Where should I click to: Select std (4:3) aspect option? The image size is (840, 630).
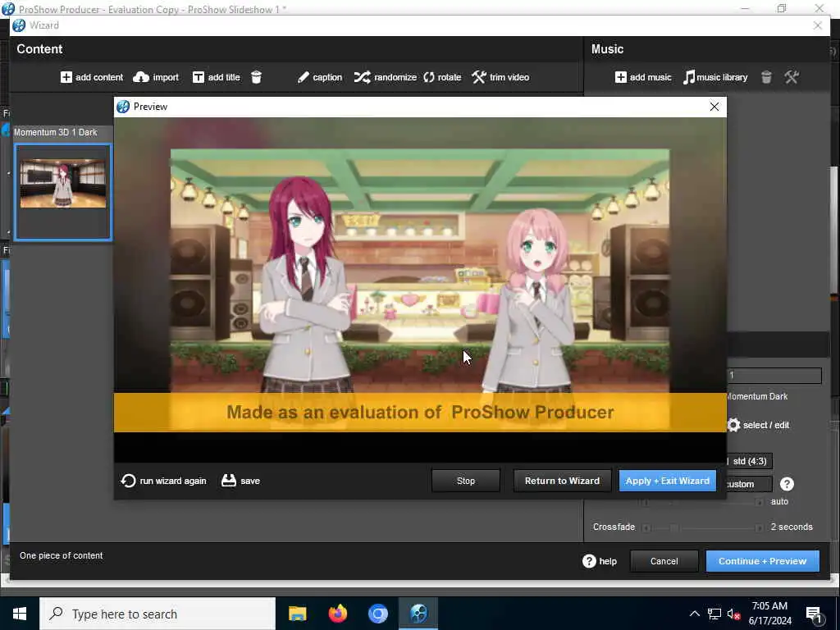point(750,461)
